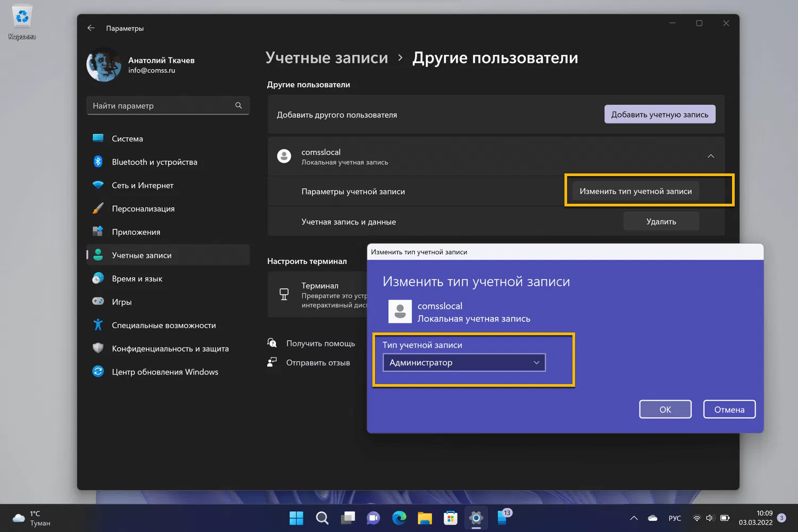Click the search magnifier in Найти параметр
The image size is (798, 532).
pyautogui.click(x=238, y=105)
